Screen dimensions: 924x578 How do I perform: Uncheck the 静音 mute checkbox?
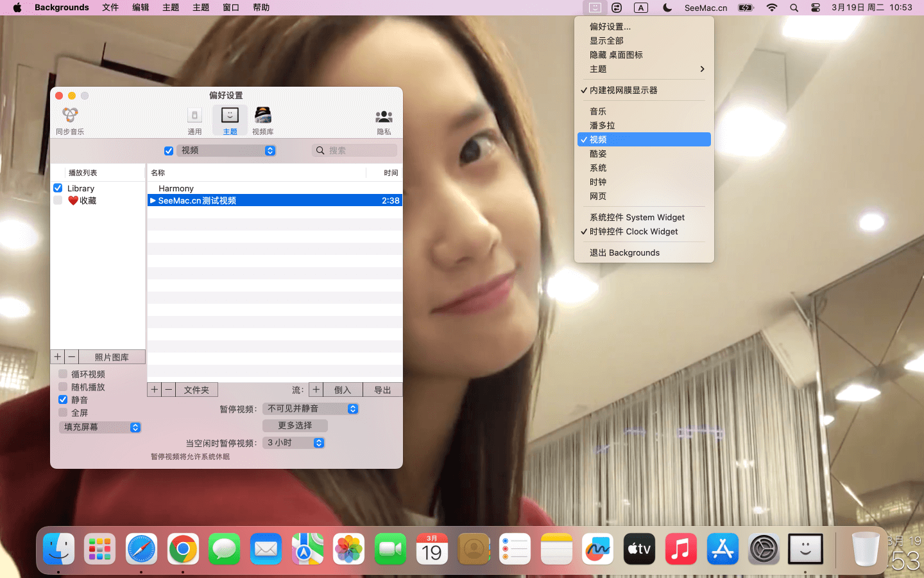(x=63, y=399)
